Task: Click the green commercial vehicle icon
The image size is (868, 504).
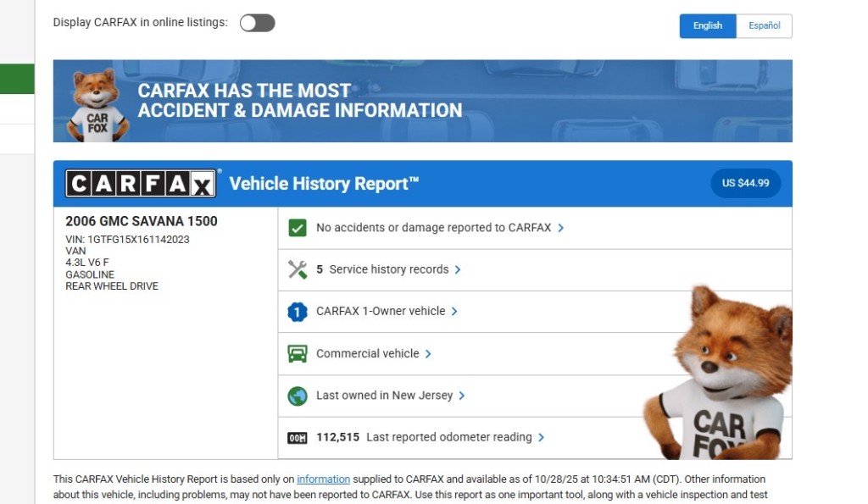Action: (x=297, y=353)
